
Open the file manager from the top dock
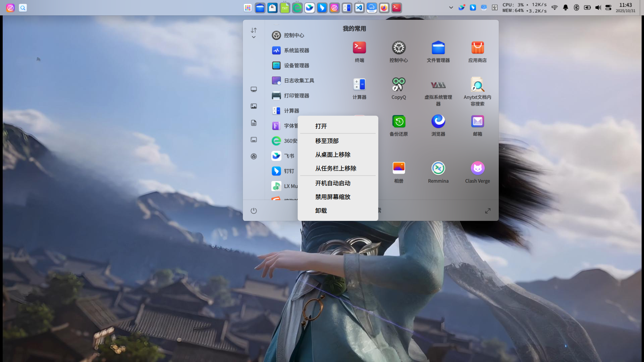coord(260,8)
